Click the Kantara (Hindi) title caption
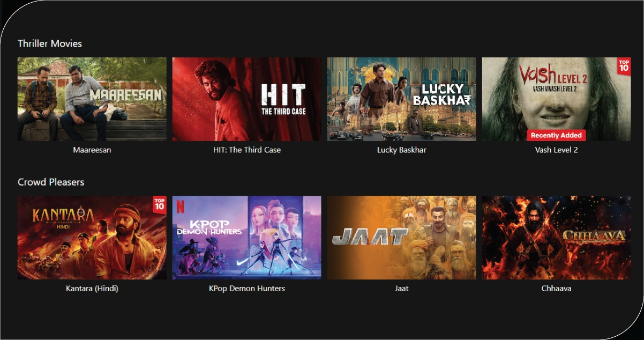The height and width of the screenshot is (340, 644). point(92,289)
